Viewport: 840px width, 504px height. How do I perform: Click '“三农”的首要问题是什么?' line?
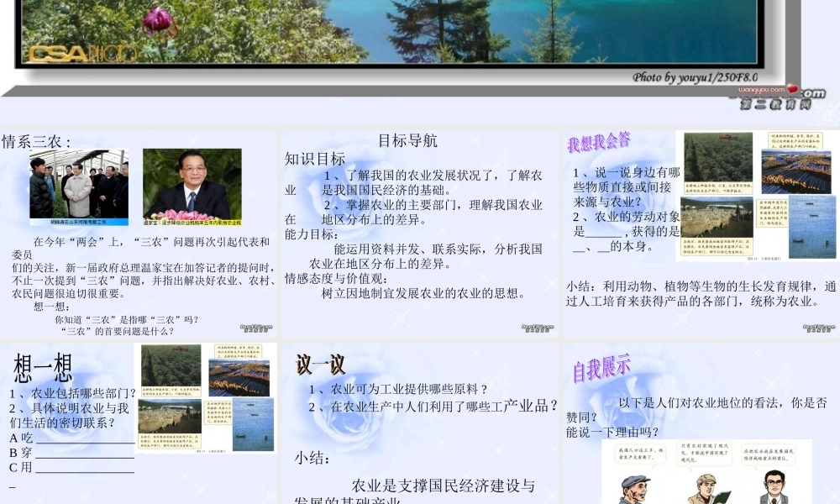coord(116,331)
